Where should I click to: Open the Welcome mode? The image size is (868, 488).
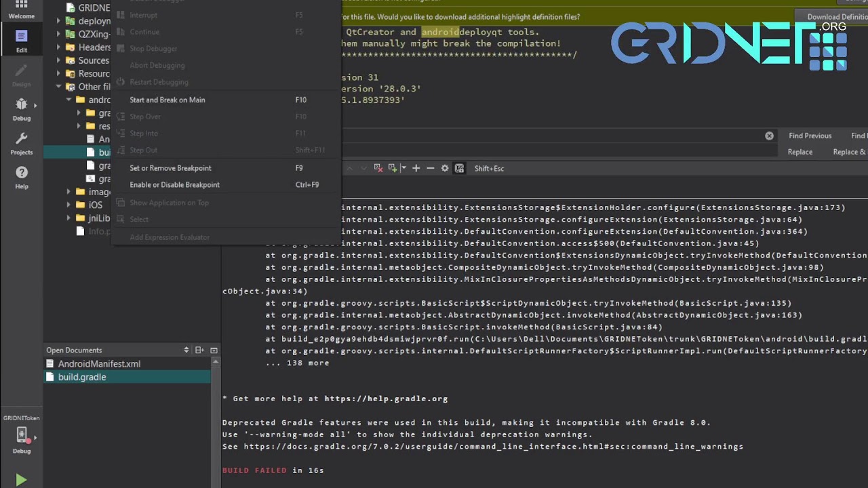pos(21,9)
